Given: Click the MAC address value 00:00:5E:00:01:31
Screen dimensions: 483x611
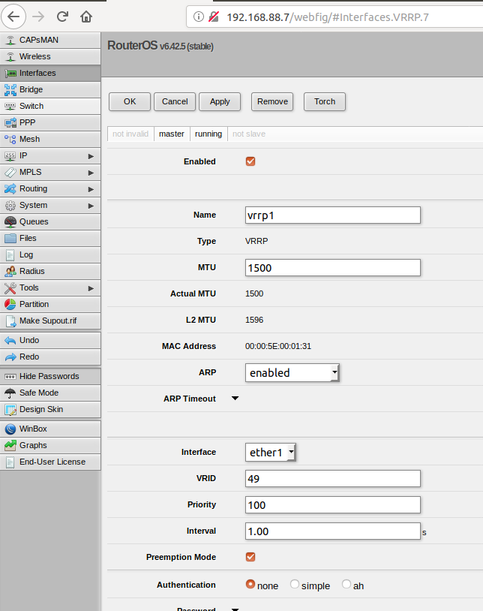Looking at the screenshot, I should click(278, 346).
